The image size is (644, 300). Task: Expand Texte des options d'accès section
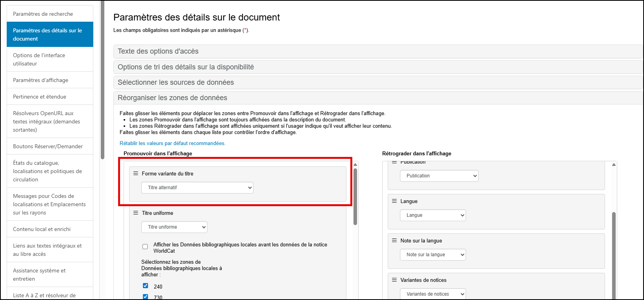pyautogui.click(x=158, y=51)
